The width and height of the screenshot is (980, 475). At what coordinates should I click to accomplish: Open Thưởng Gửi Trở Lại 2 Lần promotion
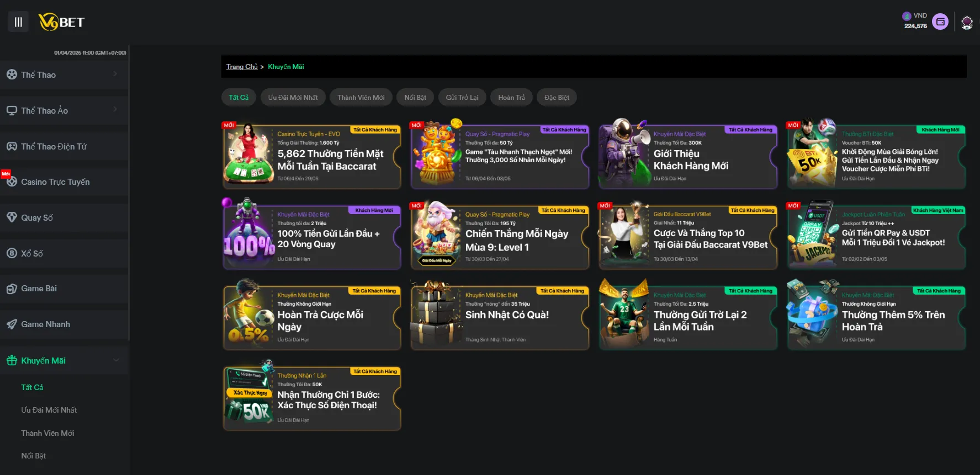(688, 318)
